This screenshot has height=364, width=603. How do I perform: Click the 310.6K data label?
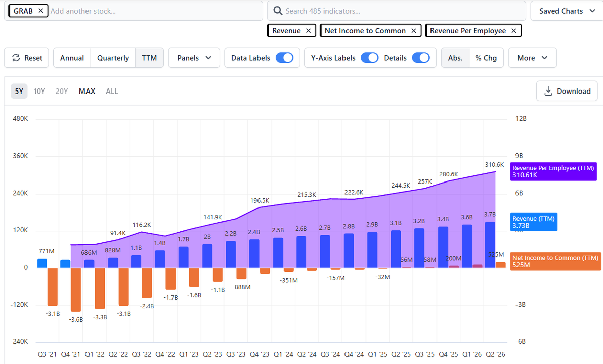494,165
